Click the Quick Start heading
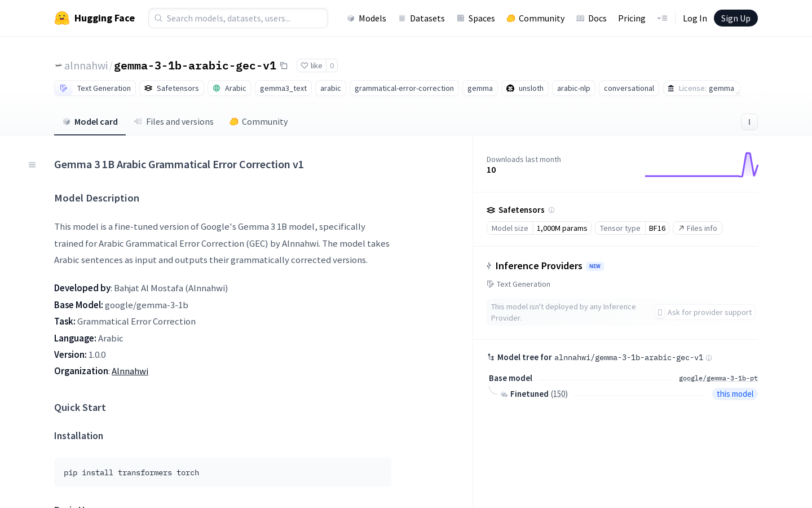The height and width of the screenshot is (508, 812). pos(80,408)
